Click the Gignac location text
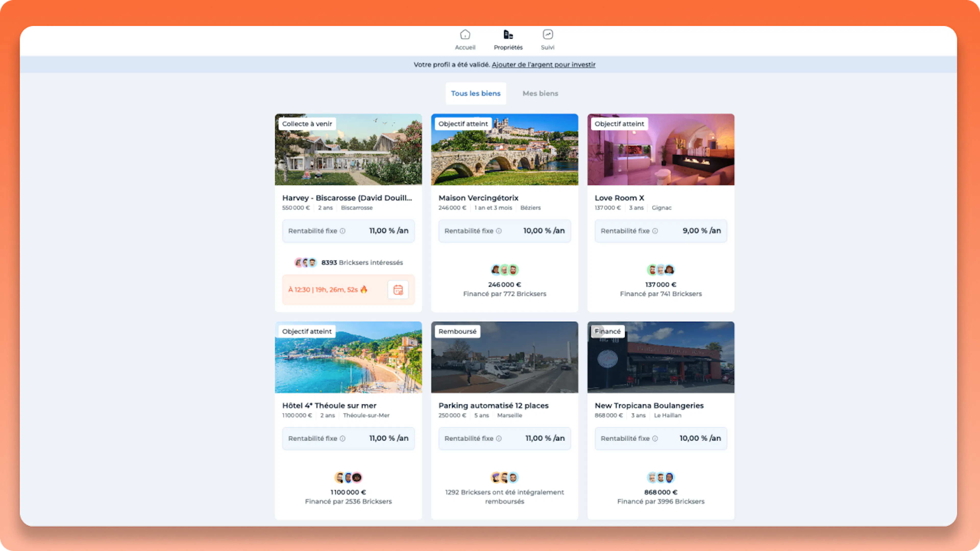 661,208
